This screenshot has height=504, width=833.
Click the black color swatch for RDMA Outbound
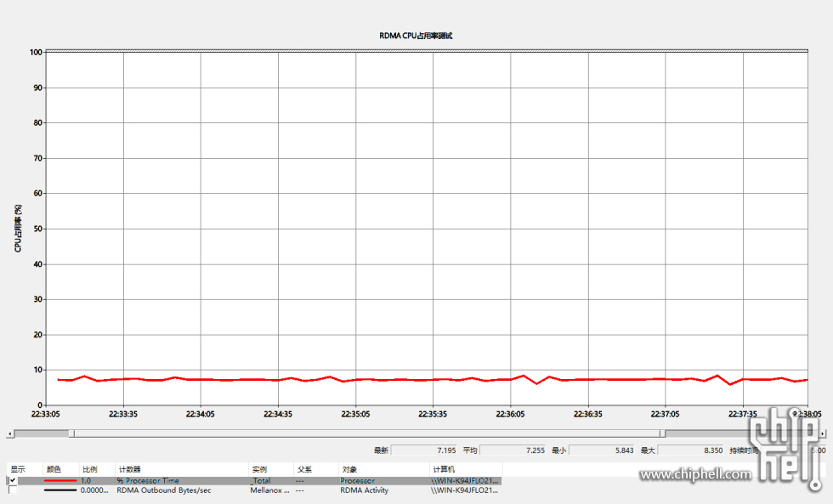pyautogui.click(x=59, y=490)
